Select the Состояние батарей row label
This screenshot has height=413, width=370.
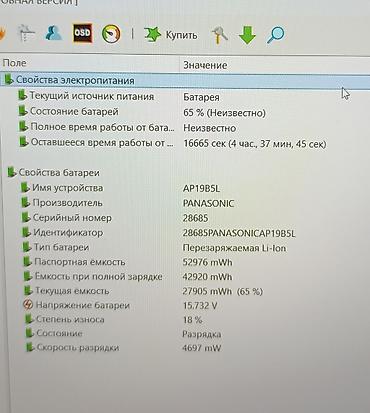(74, 111)
